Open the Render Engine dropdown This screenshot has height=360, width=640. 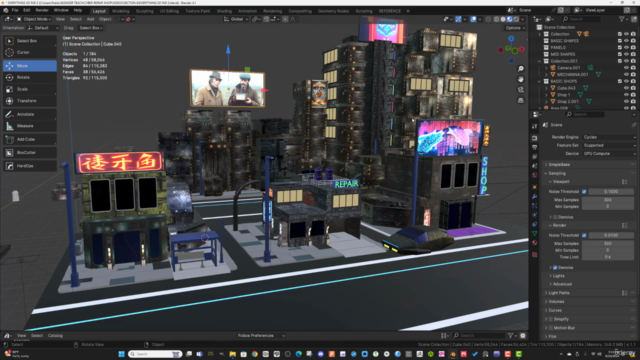click(609, 137)
